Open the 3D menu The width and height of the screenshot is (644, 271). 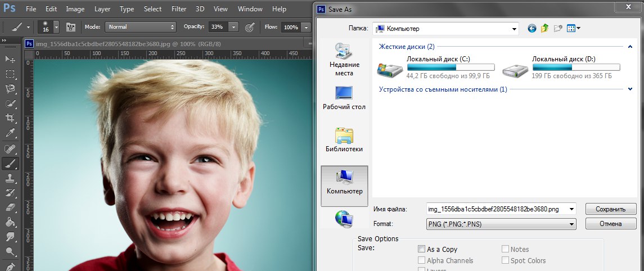pos(200,8)
